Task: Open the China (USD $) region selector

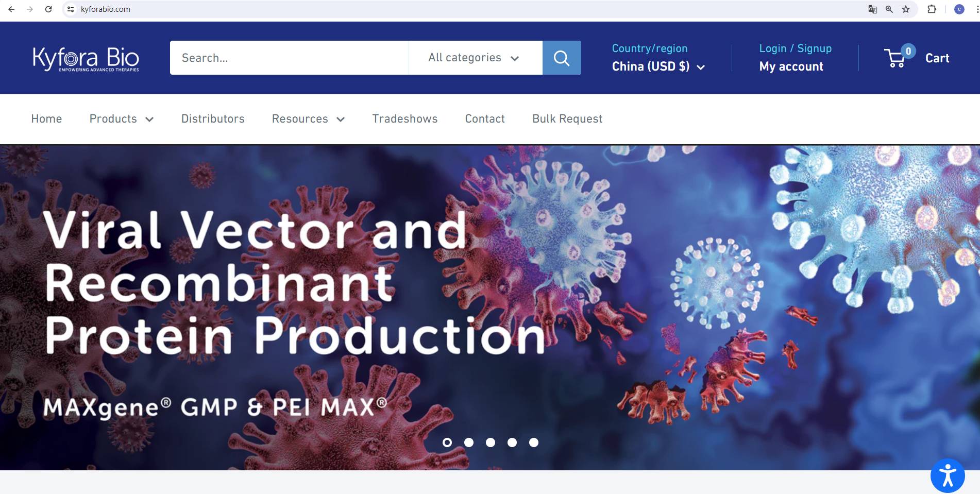Action: (658, 66)
